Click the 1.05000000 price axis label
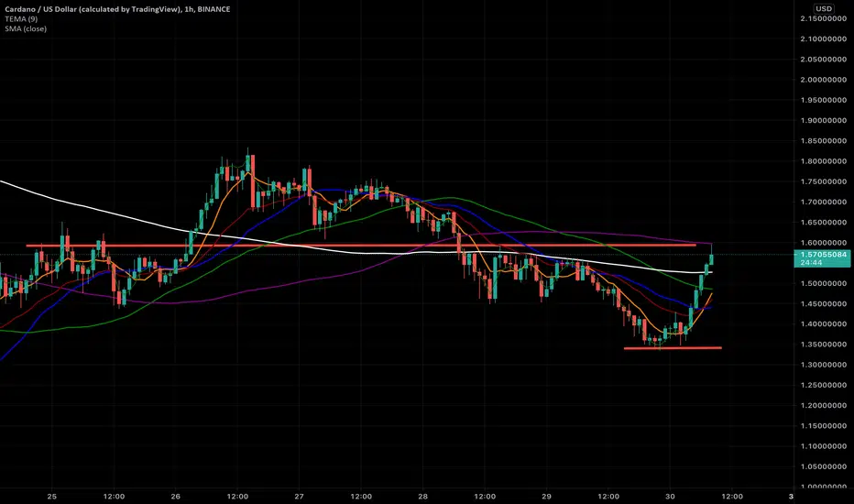 (x=823, y=467)
